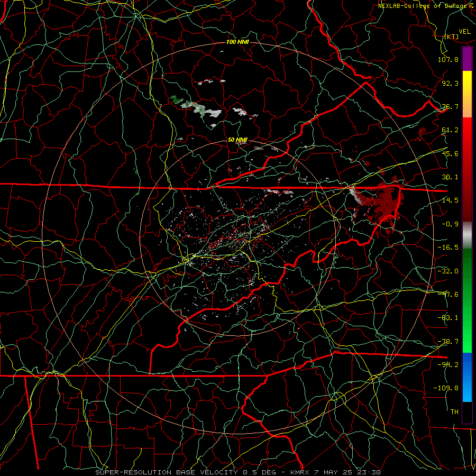Click the 92.3 value on velocity scale
This screenshot has height=476, width=476.
[450, 83]
